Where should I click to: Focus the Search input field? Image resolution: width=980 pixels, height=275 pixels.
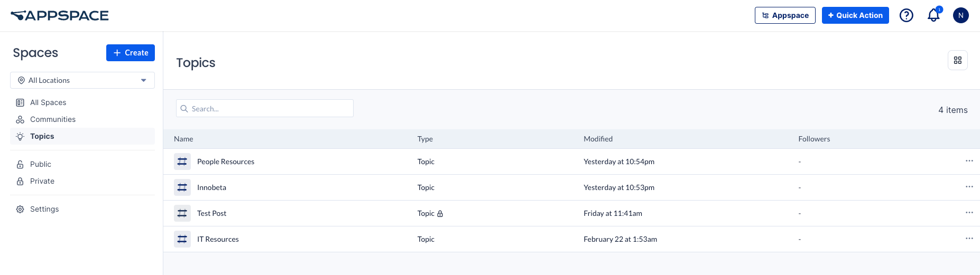(265, 108)
